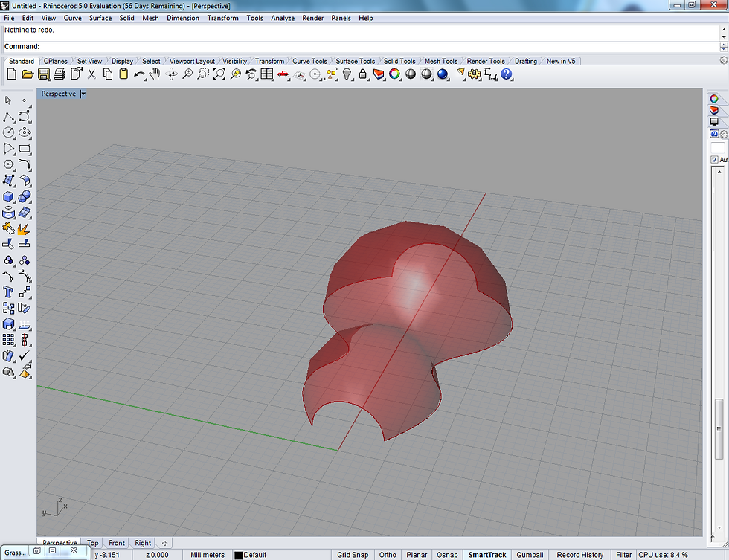Switch to the Top viewport tab
Viewport: 729px width, 560px height.
(x=92, y=543)
